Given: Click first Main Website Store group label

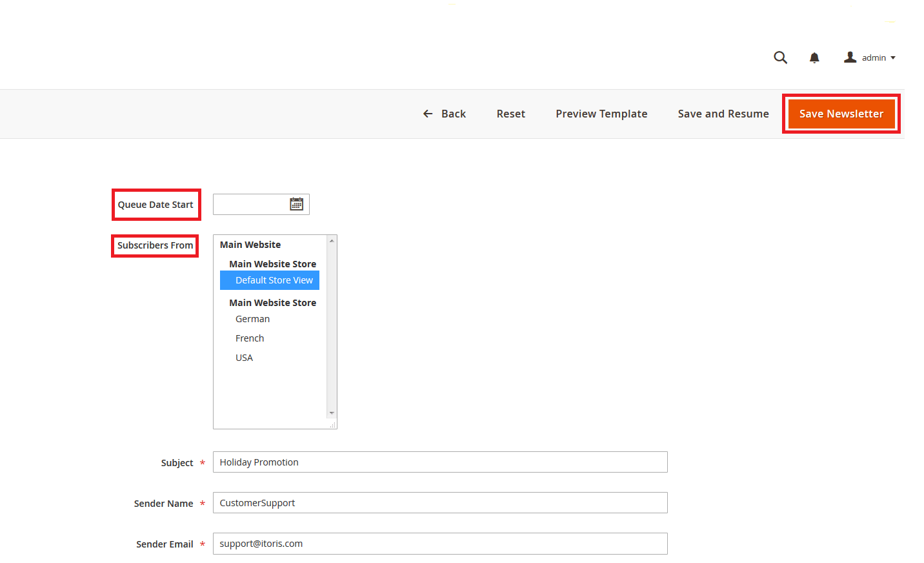Looking at the screenshot, I should [x=272, y=264].
